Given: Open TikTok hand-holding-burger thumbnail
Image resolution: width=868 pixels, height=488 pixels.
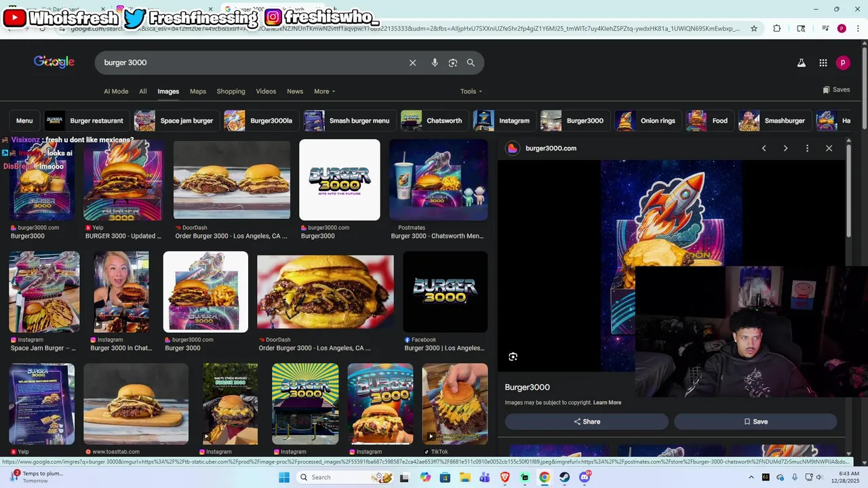Looking at the screenshot, I should point(455,404).
